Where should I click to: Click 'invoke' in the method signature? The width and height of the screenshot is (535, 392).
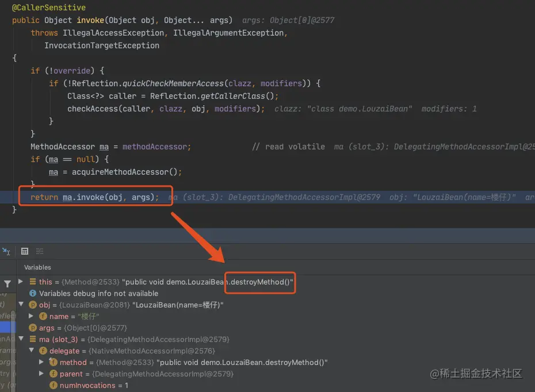coord(90,20)
